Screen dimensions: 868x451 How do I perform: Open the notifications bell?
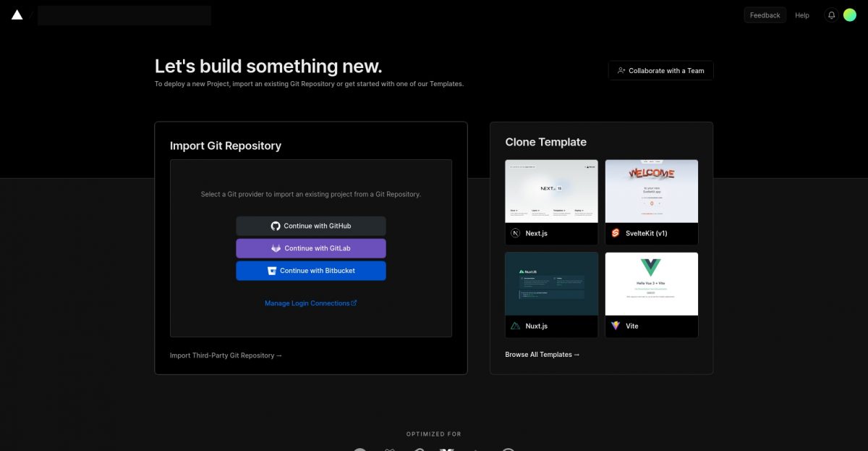click(x=832, y=15)
